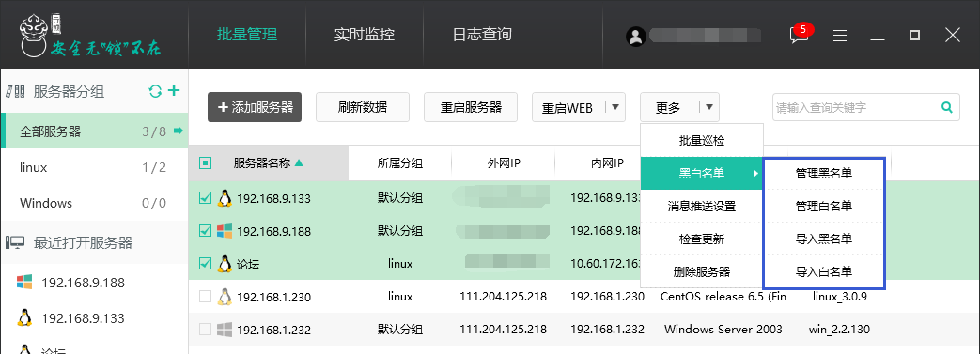This screenshot has width=980, height=354.
Task: Choose 管理黑名单 from the submenu
Action: click(x=824, y=174)
